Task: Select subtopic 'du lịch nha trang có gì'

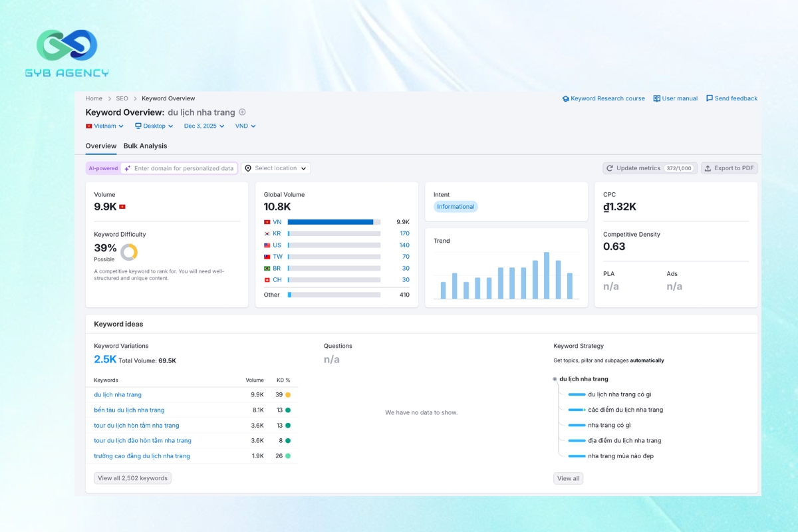Action: coord(620,394)
